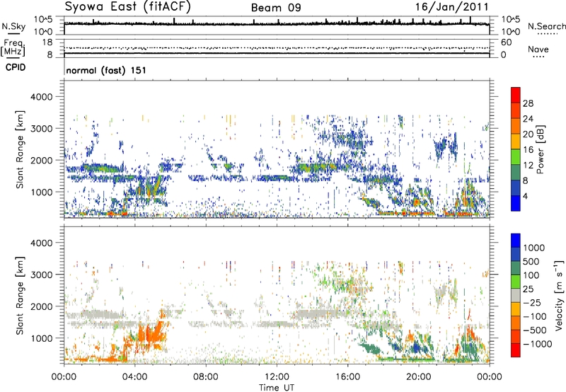Click the '28' tick on the power colorbar

coord(528,103)
